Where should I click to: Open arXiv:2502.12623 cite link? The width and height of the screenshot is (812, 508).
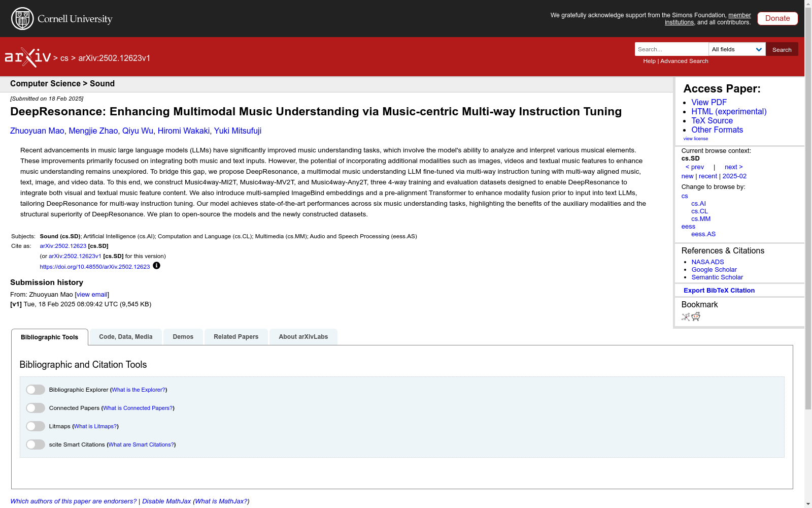pyautogui.click(x=63, y=246)
